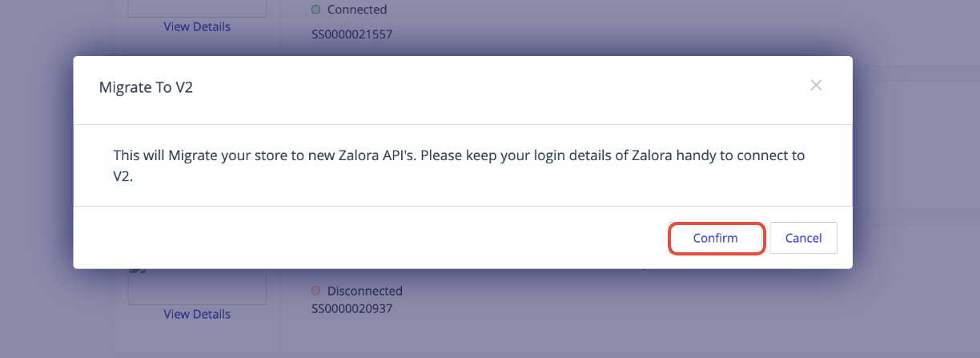Select the Disconnected status label
Viewport: 980px width, 358px height.
tap(365, 291)
